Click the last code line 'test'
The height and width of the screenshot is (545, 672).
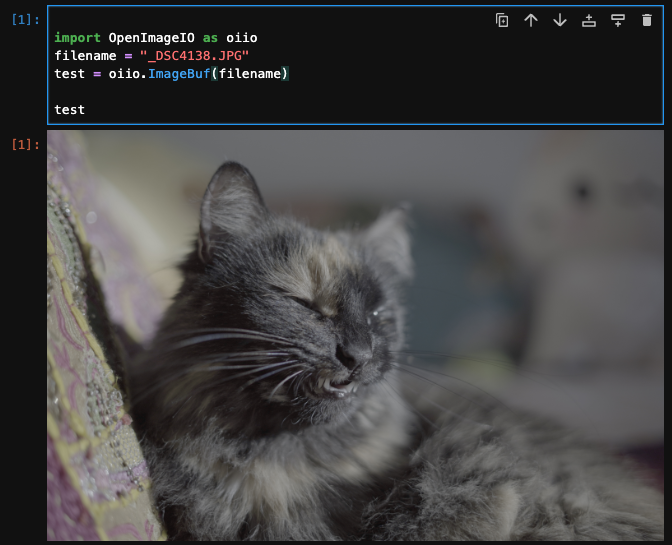[69, 110]
